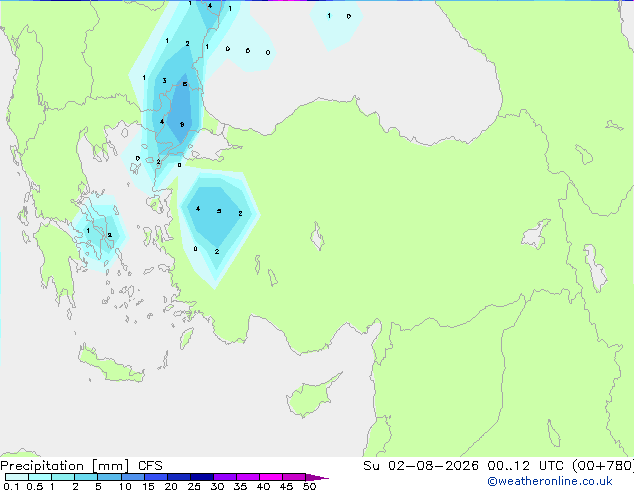
Task: Click the weatheronline.co.uk link
Action: pos(549,481)
